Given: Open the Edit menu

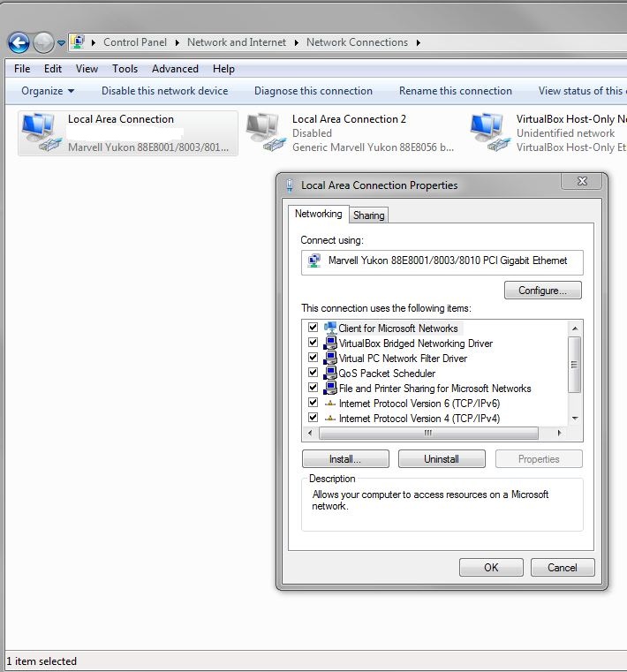Looking at the screenshot, I should (53, 69).
